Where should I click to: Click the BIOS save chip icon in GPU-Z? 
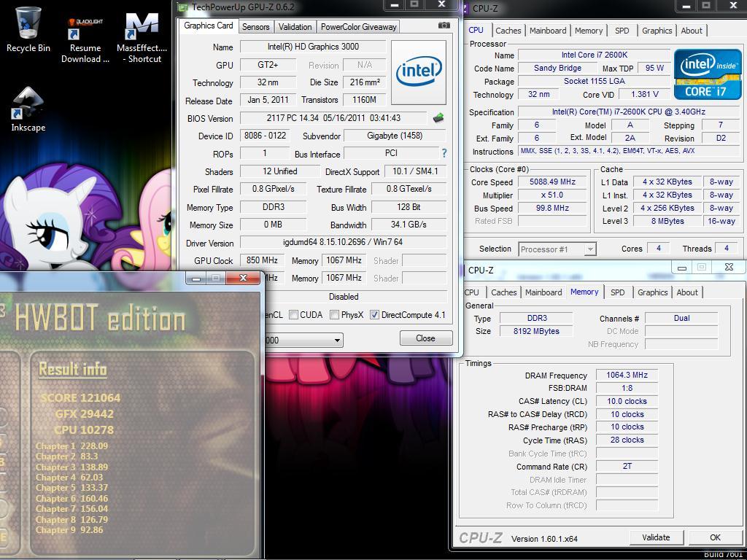coord(438,118)
